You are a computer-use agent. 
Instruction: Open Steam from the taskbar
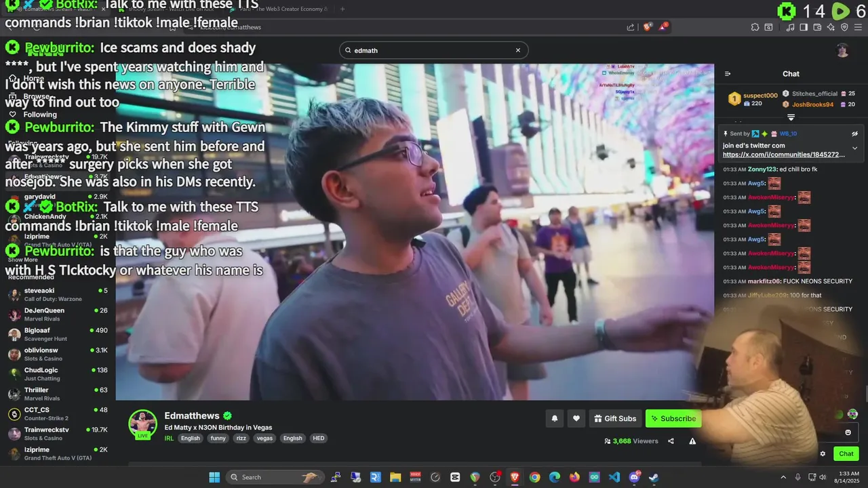pyautogui.click(x=654, y=477)
